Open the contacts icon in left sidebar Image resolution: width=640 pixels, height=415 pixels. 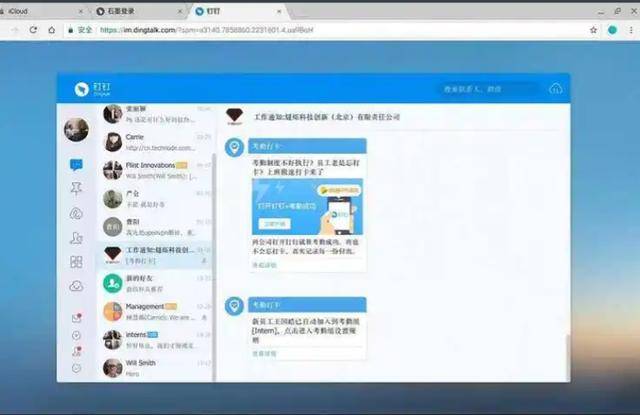click(x=76, y=237)
